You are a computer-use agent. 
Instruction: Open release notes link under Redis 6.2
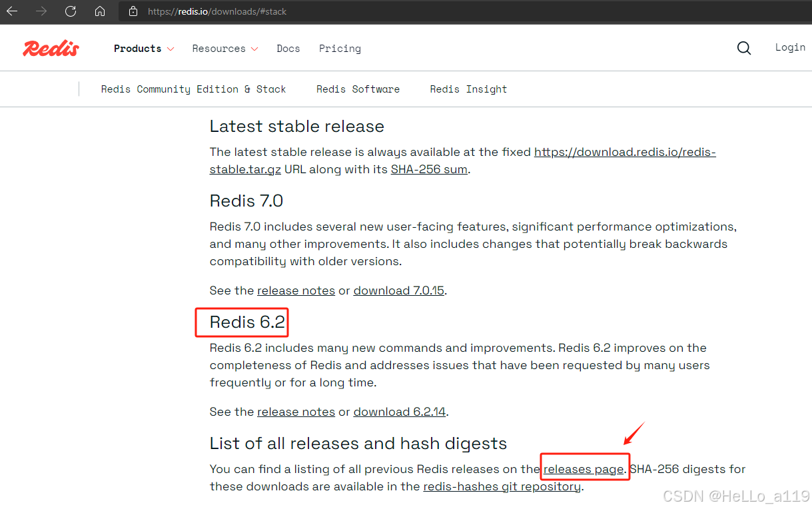click(296, 412)
